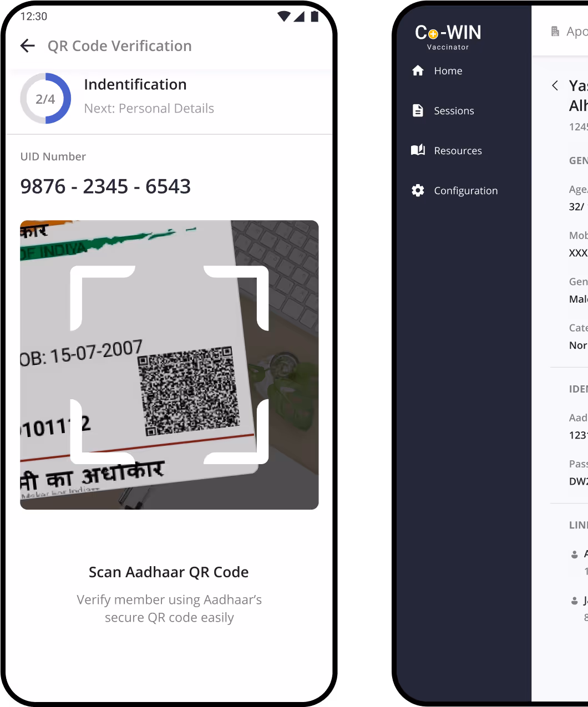Click the Sessions document icon
Image resolution: width=588 pixels, height=707 pixels.
418,110
